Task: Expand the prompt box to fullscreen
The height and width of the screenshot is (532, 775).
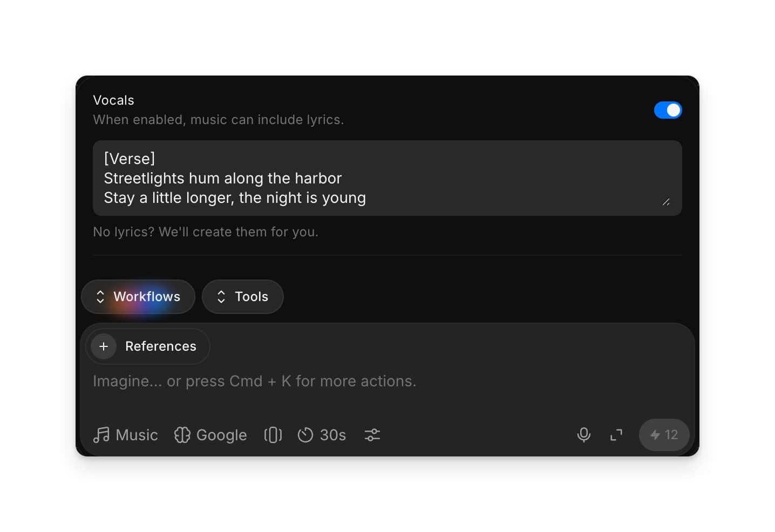Action: 616,435
